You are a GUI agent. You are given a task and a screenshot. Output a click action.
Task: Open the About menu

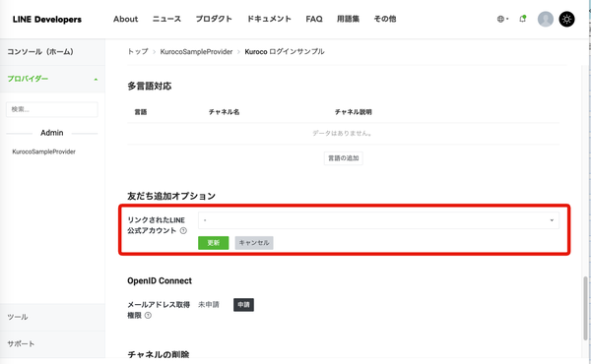125,19
